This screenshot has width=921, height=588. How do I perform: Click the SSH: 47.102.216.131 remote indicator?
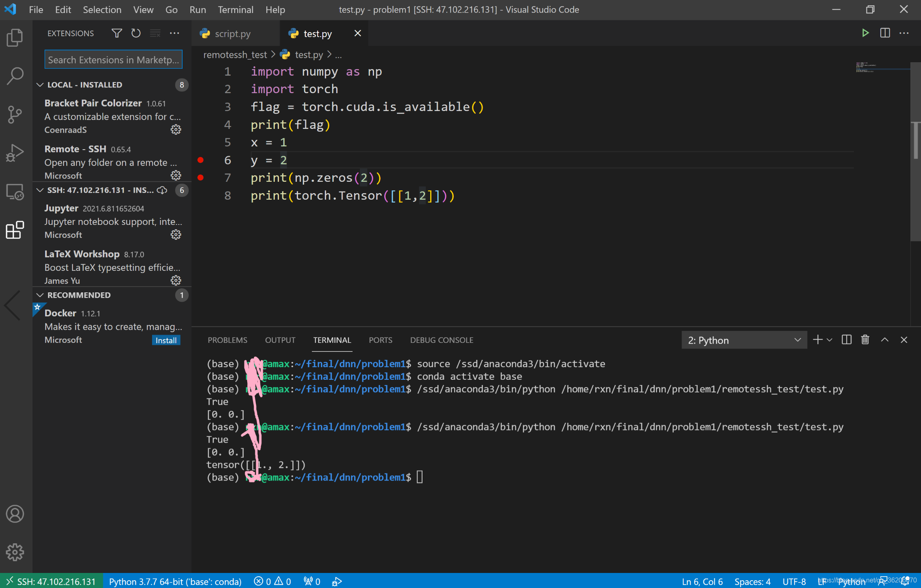[x=51, y=581]
